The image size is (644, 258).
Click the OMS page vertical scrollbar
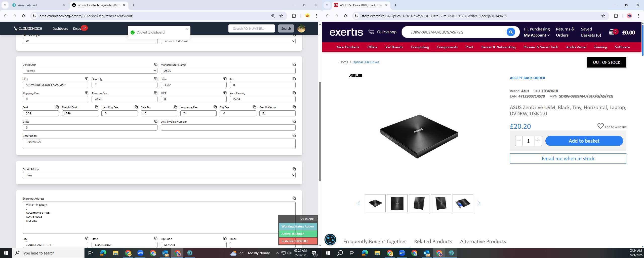(x=320, y=131)
